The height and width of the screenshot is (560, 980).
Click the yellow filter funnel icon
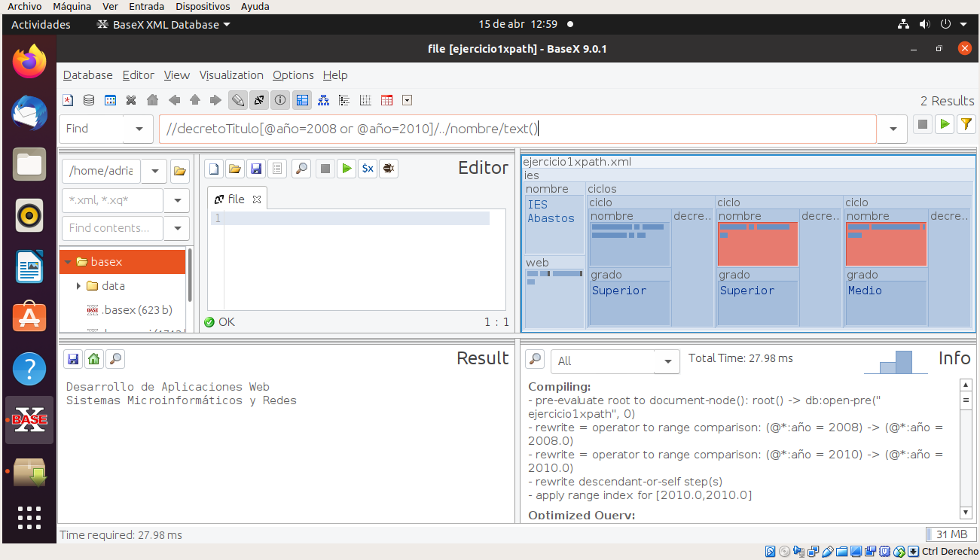pyautogui.click(x=966, y=125)
